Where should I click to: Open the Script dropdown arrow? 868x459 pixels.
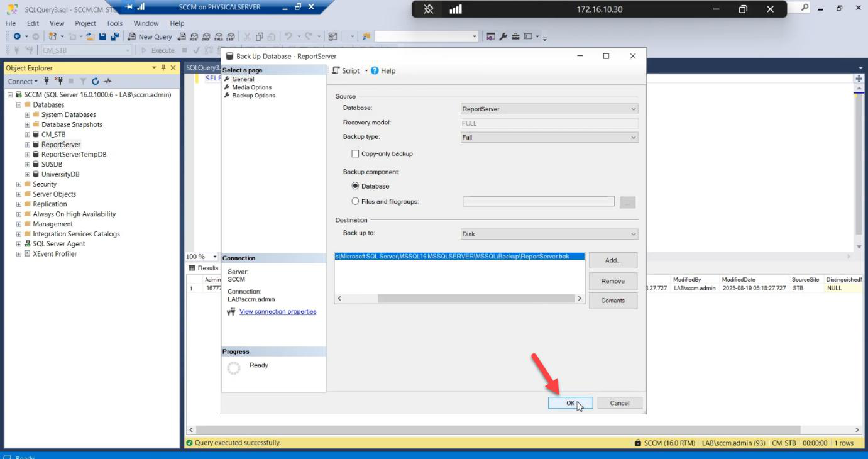(366, 70)
